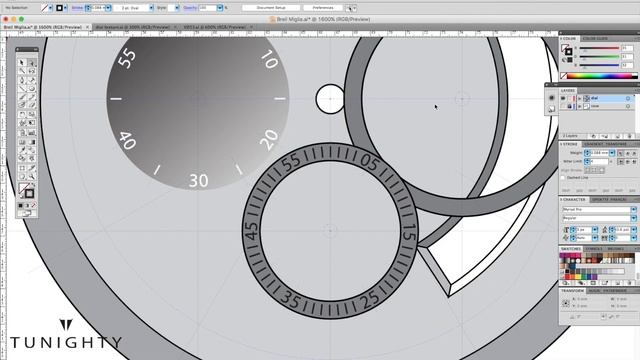The image size is (640, 360).
Task: Select the Artboard tool
Action: 22,168
